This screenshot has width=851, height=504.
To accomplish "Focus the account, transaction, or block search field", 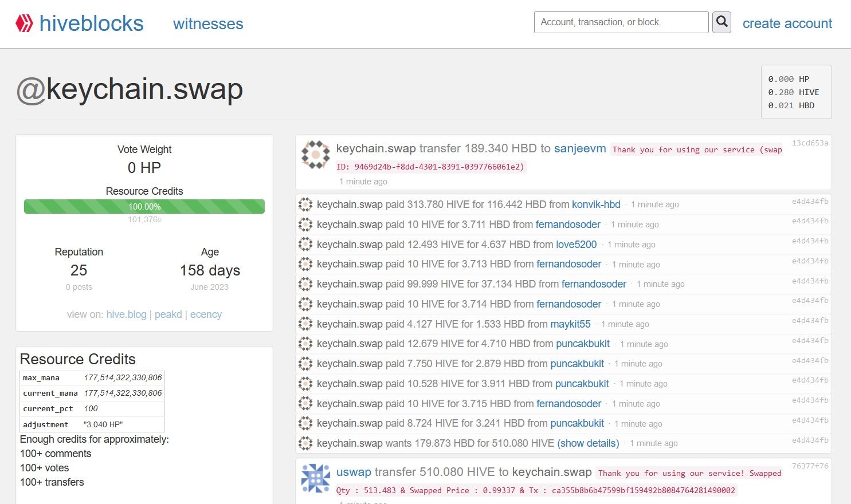I will tap(621, 22).
